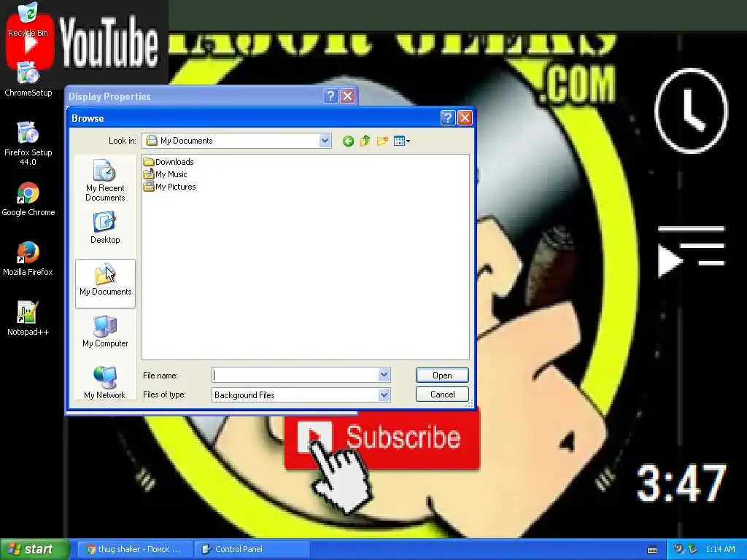Click Display Properties help button

pos(330,96)
